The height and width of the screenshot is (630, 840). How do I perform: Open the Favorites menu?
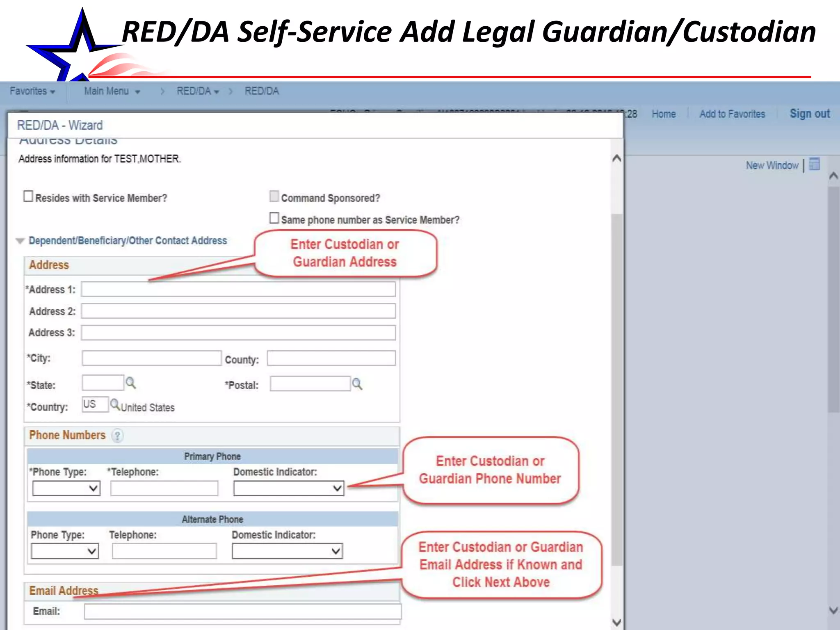coord(32,91)
